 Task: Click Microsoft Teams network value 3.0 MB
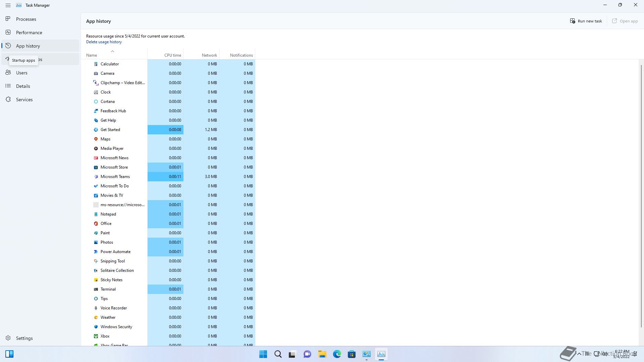[201, 177]
